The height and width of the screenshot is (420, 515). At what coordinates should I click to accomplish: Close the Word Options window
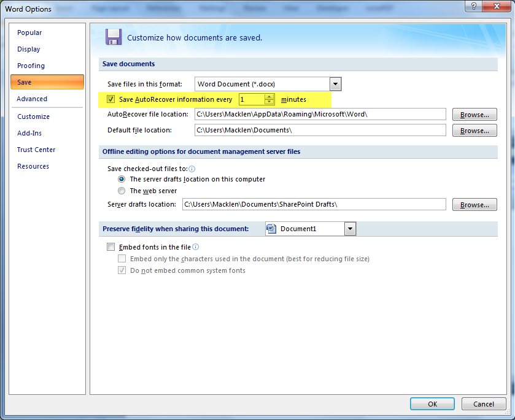(x=497, y=6)
